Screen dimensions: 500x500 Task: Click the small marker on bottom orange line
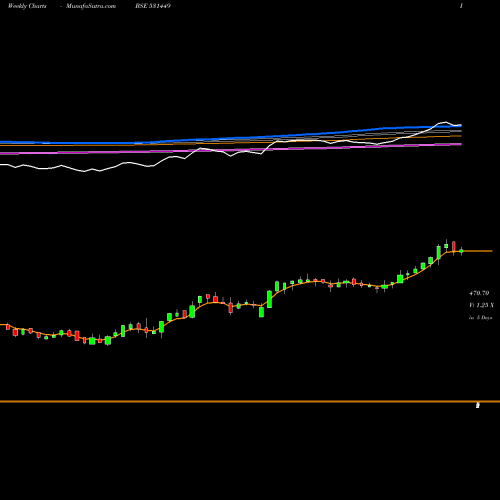point(478,405)
